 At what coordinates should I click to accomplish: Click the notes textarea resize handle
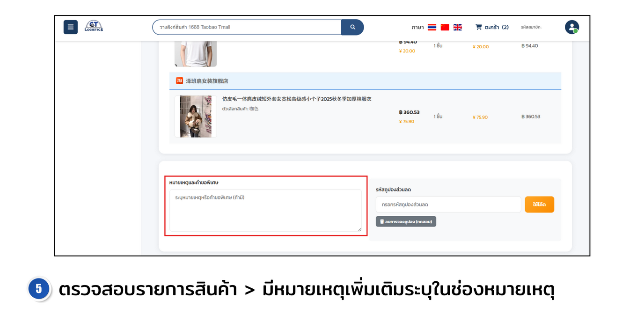[359, 229]
